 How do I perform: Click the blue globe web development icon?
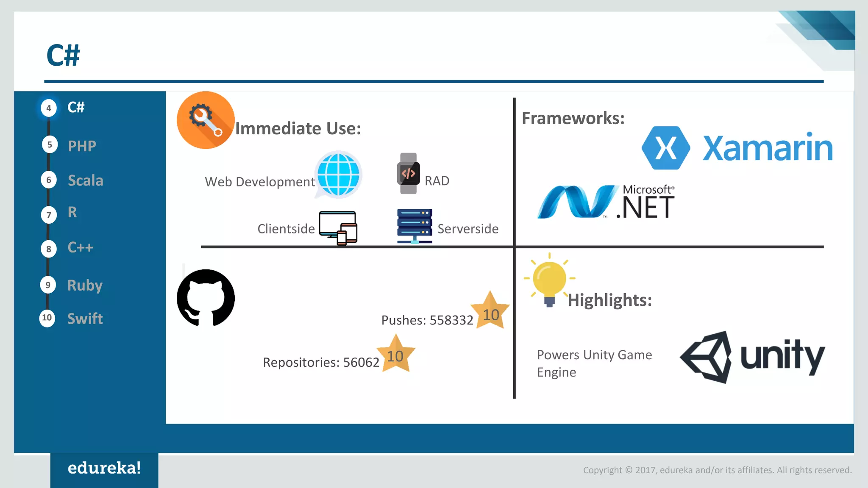(x=338, y=175)
